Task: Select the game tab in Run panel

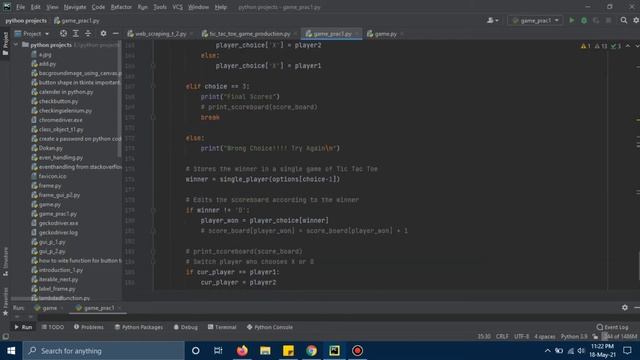Action: [49, 308]
